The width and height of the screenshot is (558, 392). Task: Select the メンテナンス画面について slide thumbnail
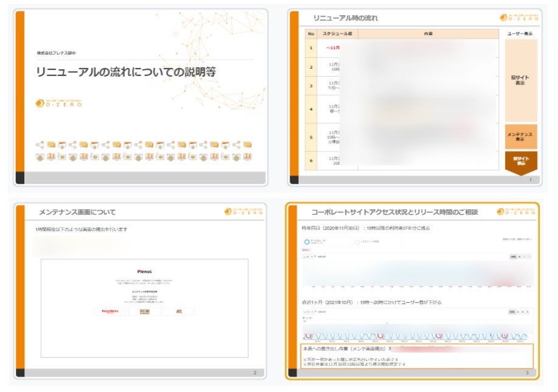[141, 291]
